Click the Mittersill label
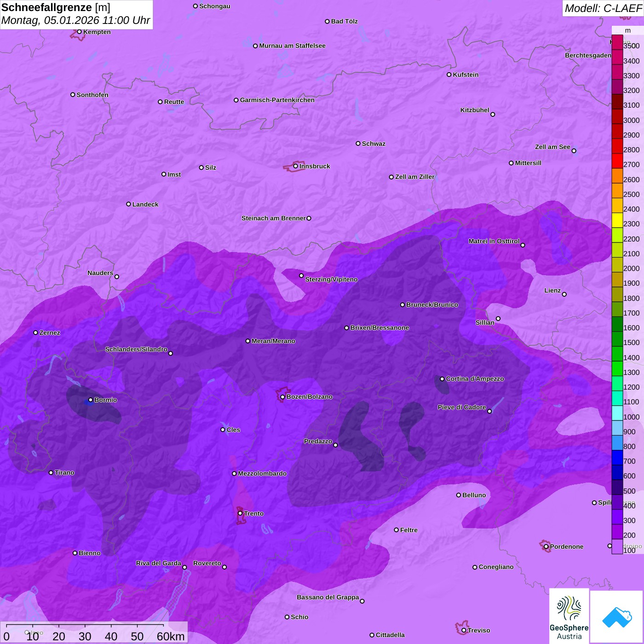The width and height of the screenshot is (644, 644). pos(528,163)
